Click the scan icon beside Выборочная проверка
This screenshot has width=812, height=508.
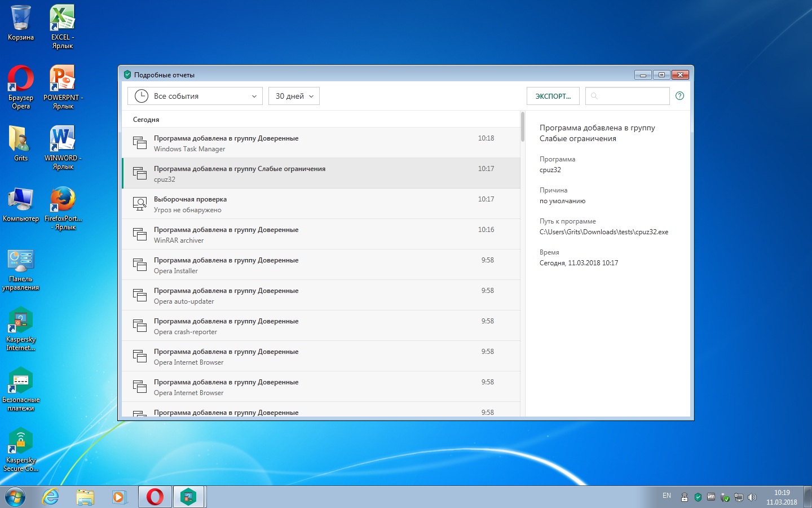pyautogui.click(x=139, y=204)
